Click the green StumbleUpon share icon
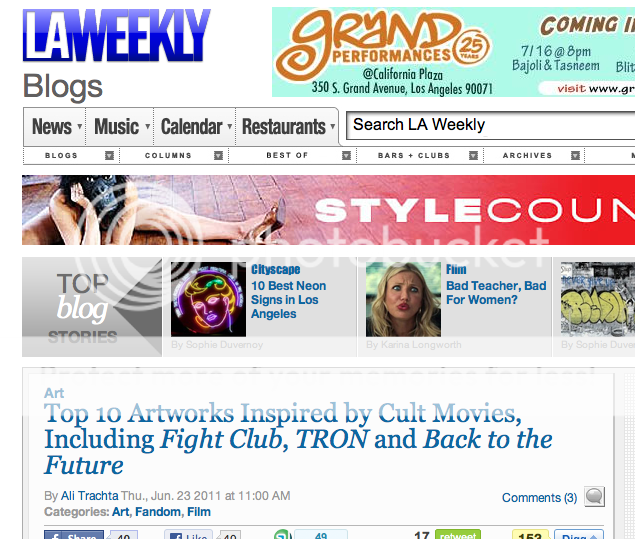Image resolution: width=635 pixels, height=539 pixels. click(x=282, y=535)
